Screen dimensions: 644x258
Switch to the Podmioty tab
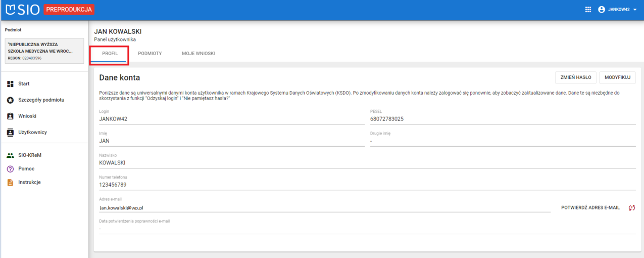click(x=150, y=54)
